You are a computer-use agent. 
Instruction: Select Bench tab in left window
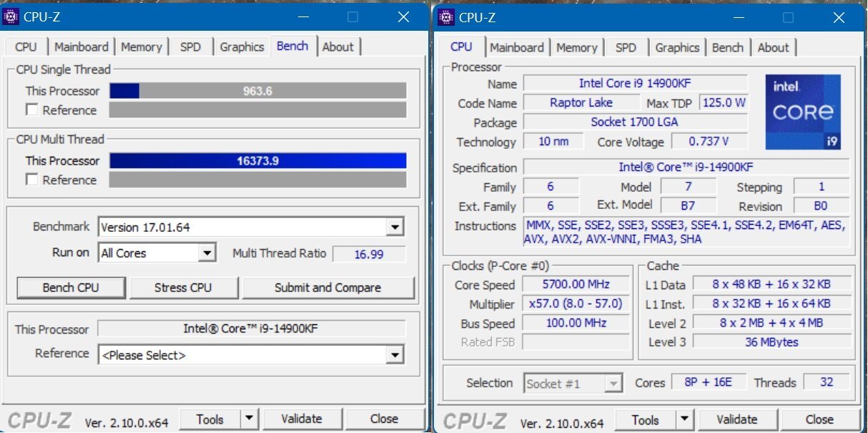(292, 46)
